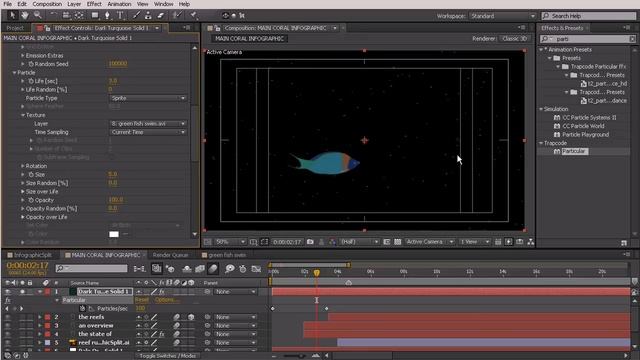Click Reset for the Particular effect
Viewport: 640px width, 360px height.
142,300
